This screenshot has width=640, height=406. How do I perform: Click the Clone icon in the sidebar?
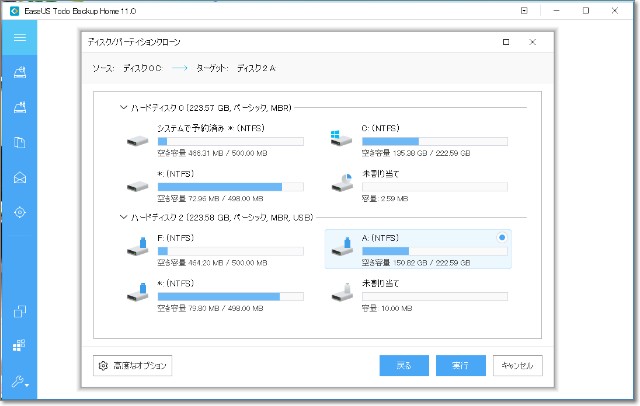click(18, 312)
